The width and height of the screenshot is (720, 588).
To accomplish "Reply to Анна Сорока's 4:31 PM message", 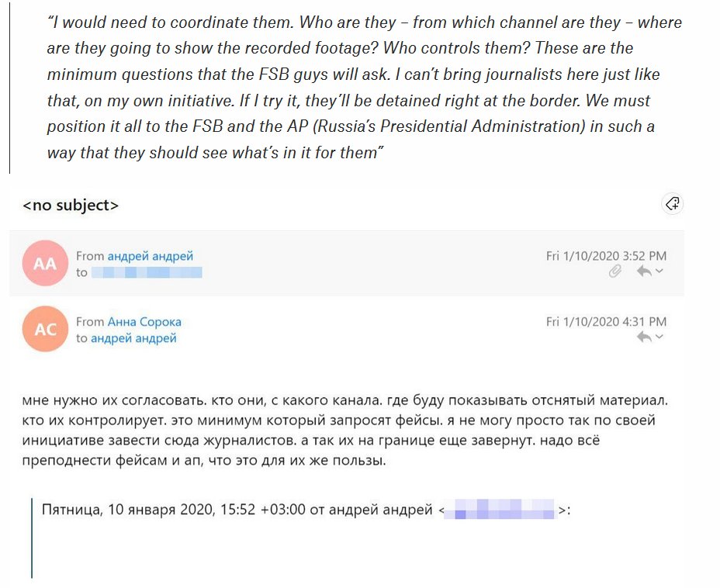I will tap(643, 337).
